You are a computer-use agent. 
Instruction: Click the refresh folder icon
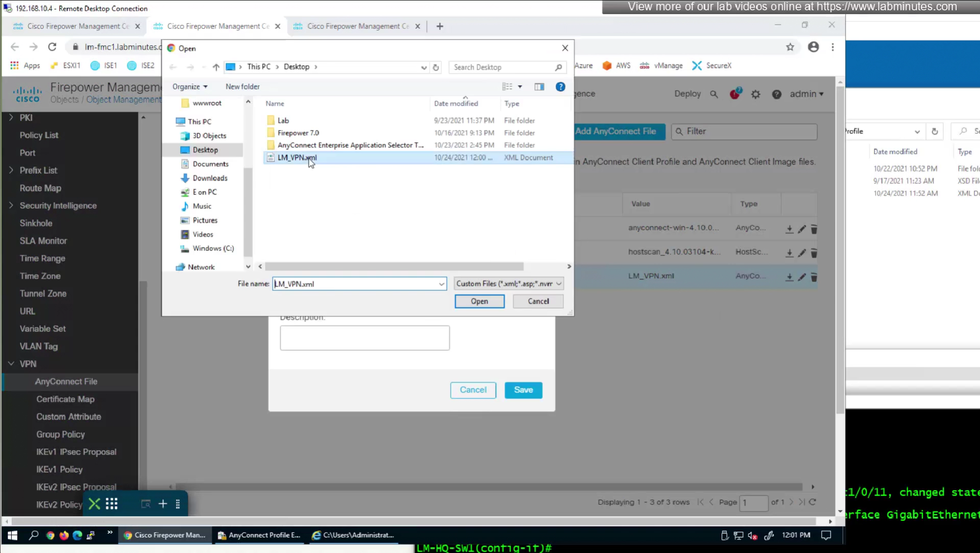coord(436,67)
